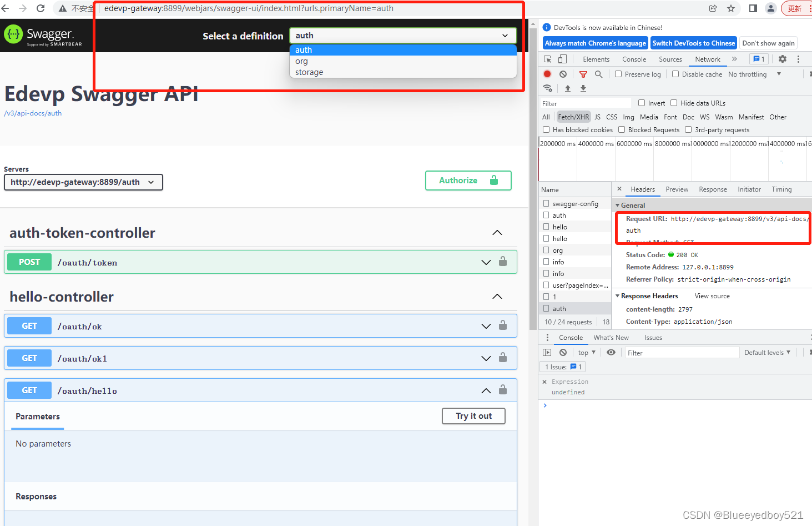
Task: Toggle the red network filter funnel icon
Action: coord(583,74)
